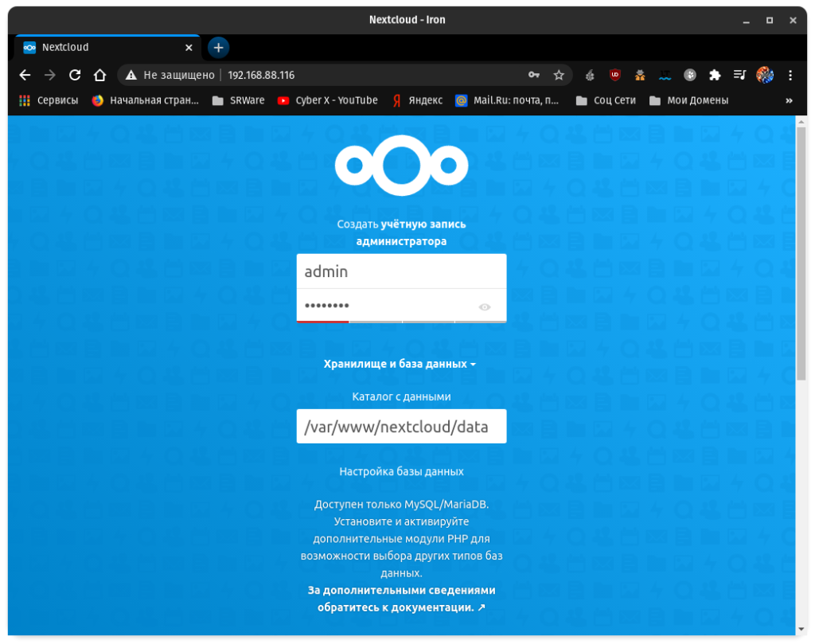Click the LanguageTool LT extension icon
The width and height of the screenshot is (815, 644).
click(x=665, y=75)
